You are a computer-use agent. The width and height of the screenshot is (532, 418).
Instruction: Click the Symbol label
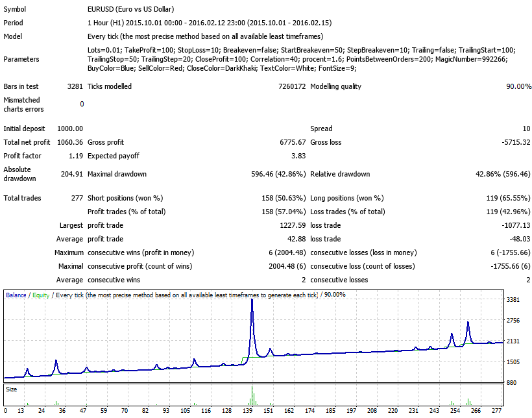pos(14,9)
